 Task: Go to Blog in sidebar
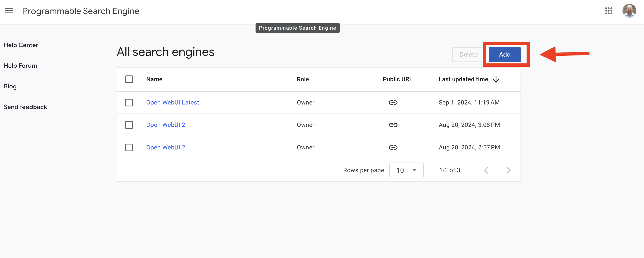pyautogui.click(x=10, y=86)
